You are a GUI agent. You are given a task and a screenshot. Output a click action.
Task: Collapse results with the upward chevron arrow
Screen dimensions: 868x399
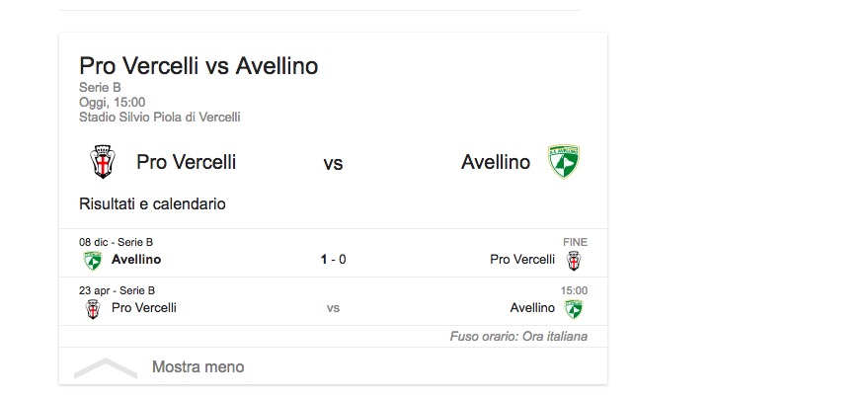pos(106,367)
